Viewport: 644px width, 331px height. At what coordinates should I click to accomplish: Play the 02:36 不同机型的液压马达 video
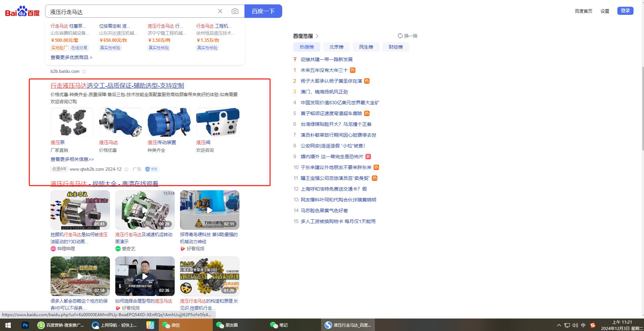point(145,276)
